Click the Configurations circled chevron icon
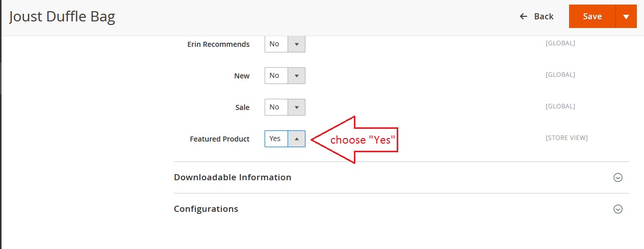 click(x=618, y=209)
